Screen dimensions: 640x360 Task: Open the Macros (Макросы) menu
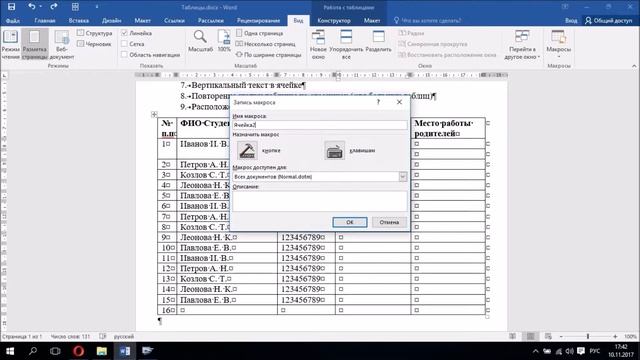coord(558,43)
